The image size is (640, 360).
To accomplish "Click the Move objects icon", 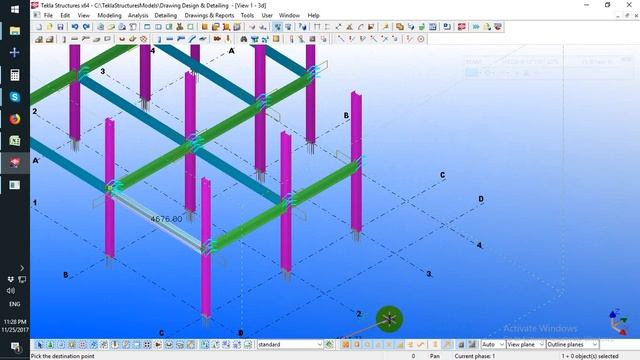I will (x=411, y=27).
